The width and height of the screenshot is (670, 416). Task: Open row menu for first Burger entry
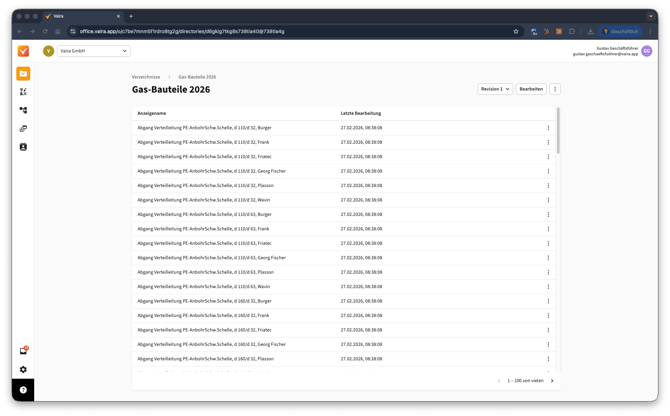pos(548,128)
